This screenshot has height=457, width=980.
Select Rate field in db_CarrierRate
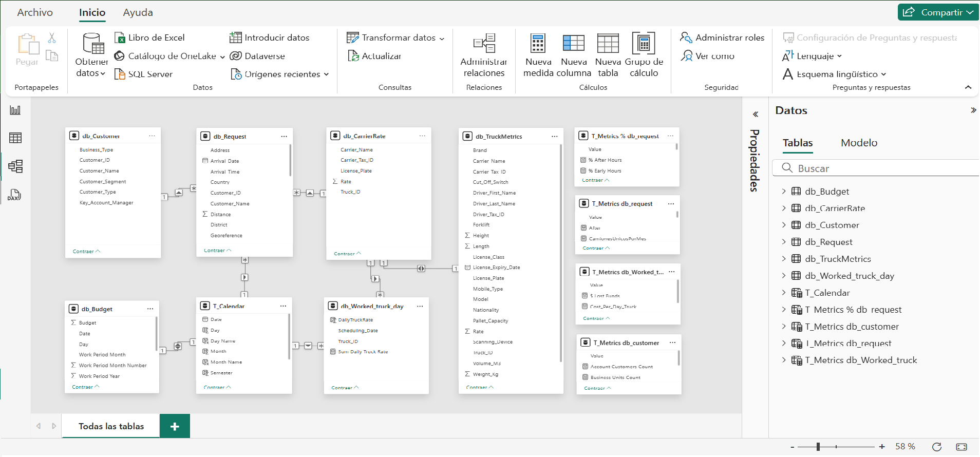(x=346, y=182)
